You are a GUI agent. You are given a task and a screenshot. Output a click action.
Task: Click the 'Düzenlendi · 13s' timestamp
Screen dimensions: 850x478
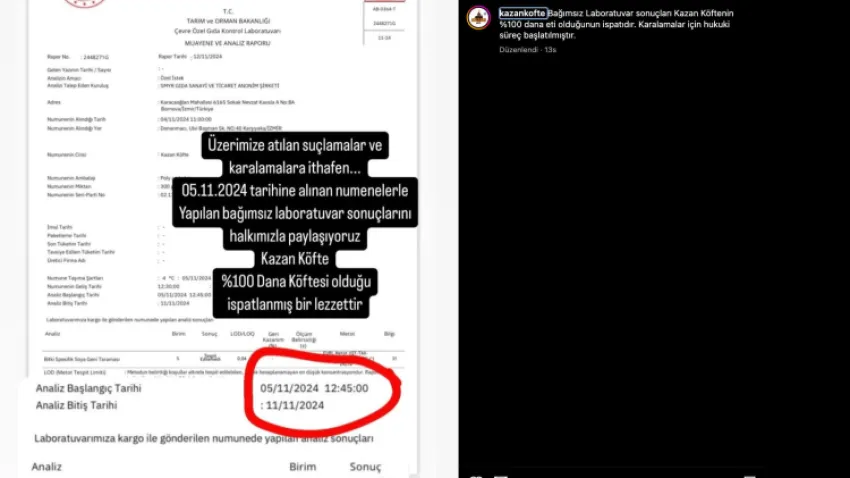coord(527,49)
